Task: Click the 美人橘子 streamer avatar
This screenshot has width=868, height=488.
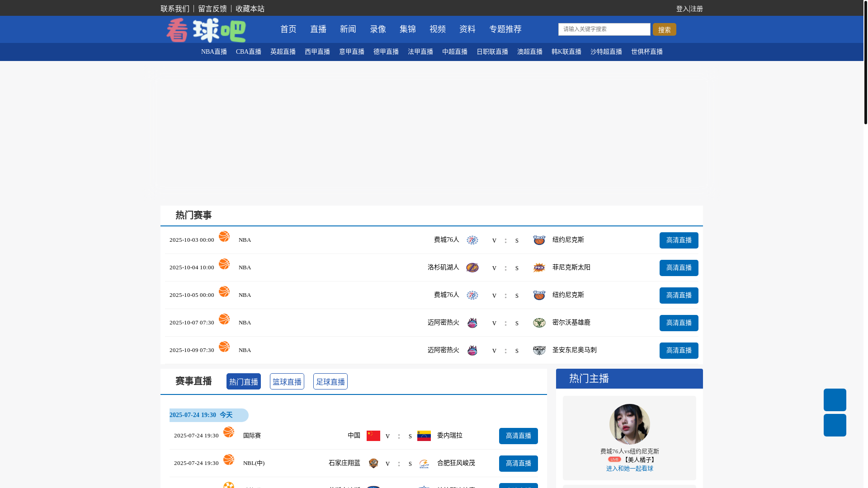Action: 630,424
